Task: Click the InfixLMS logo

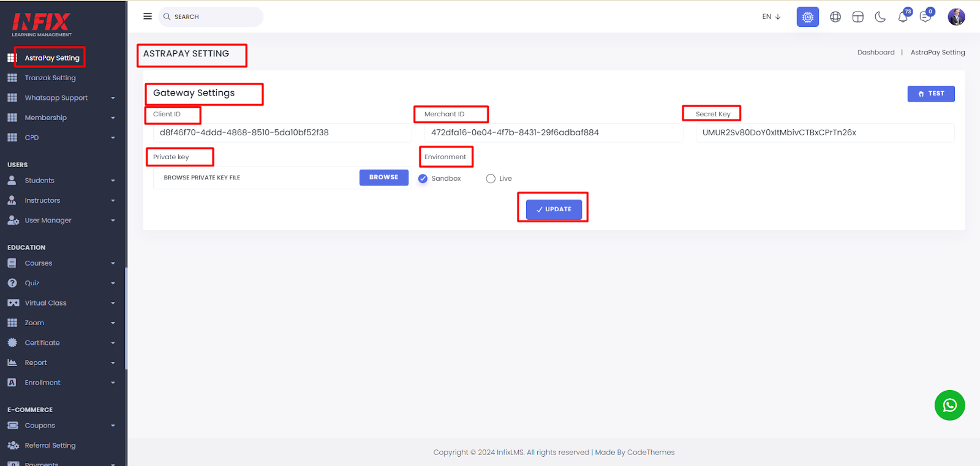Action: 42,24
